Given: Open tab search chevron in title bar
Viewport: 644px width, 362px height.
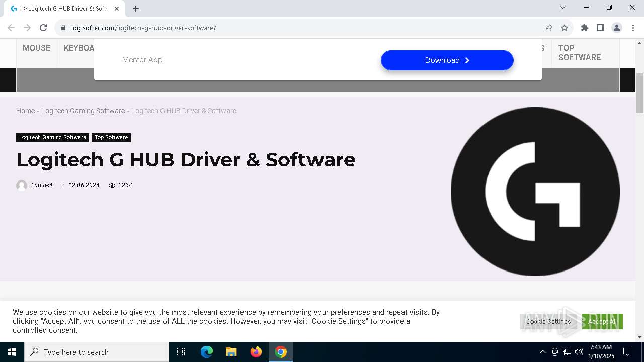Looking at the screenshot, I should tap(563, 7).
